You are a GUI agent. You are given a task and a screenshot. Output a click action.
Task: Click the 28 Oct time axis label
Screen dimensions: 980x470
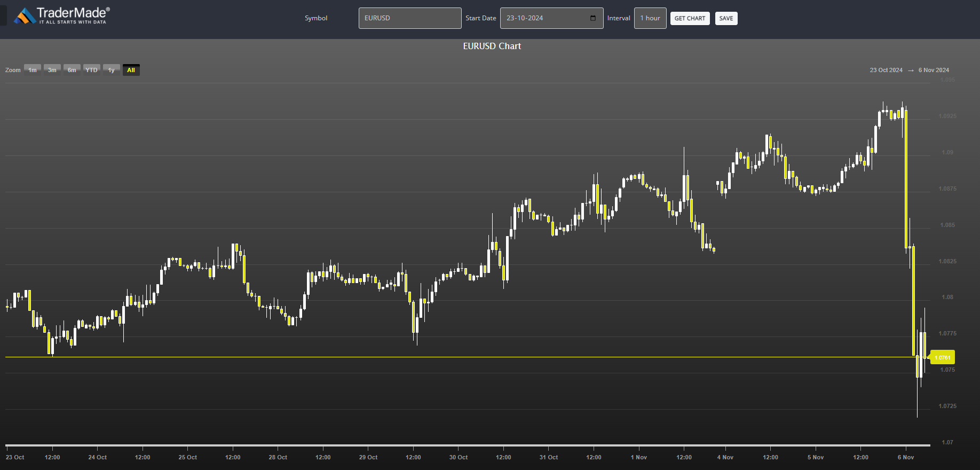point(278,457)
